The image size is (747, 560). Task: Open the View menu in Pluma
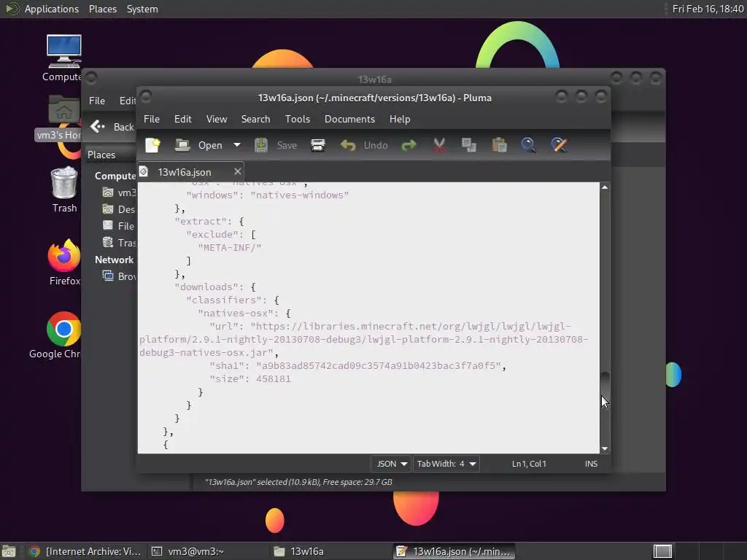tap(216, 119)
